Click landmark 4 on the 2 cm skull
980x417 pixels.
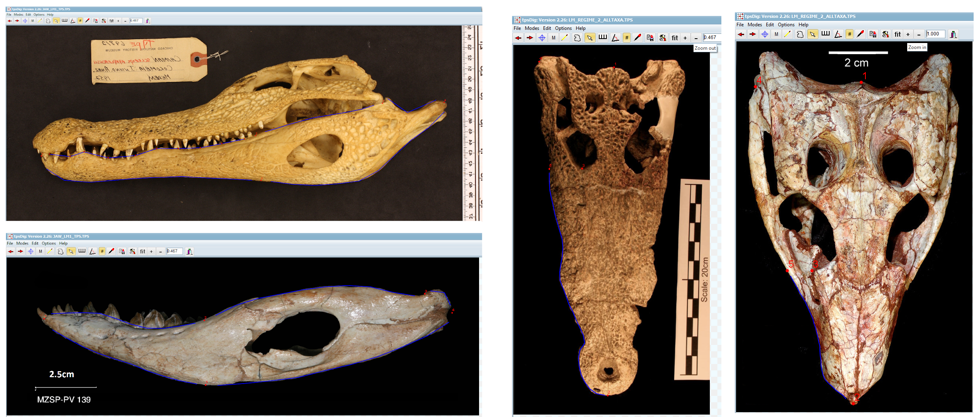click(x=755, y=86)
